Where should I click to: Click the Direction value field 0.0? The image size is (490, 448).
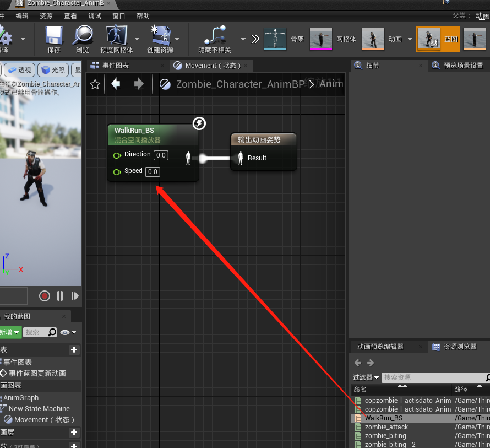click(x=161, y=155)
